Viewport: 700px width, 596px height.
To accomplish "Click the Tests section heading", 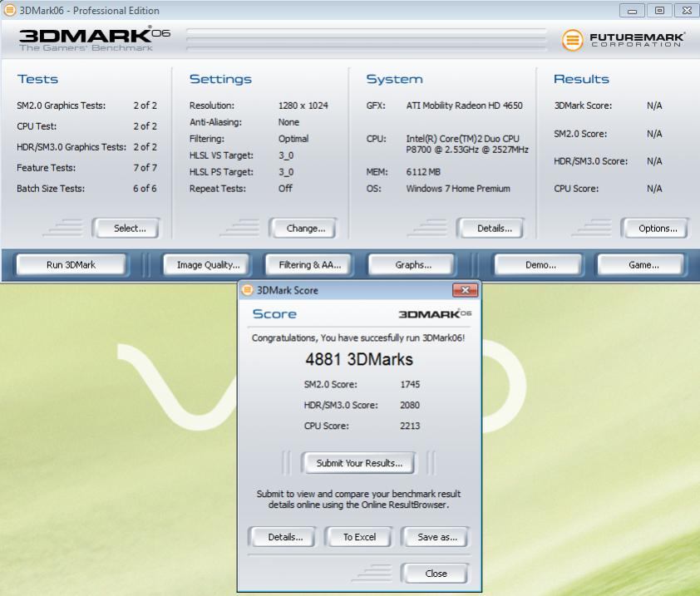I will [x=37, y=79].
